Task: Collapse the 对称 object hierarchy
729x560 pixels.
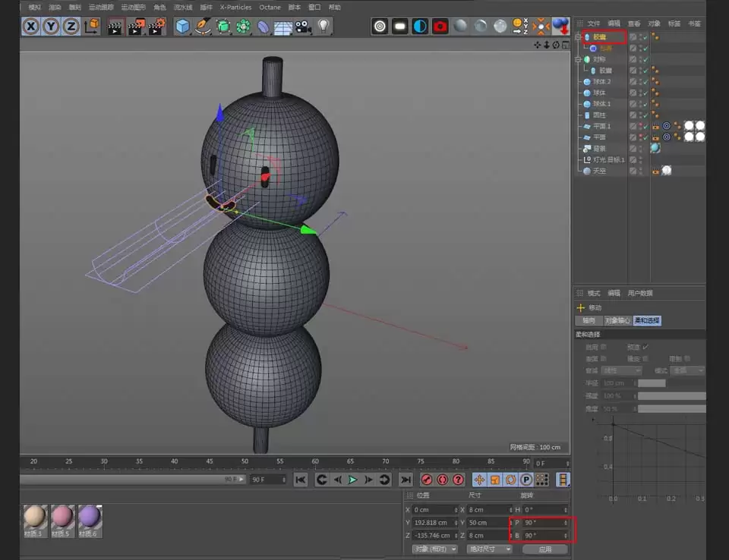Action: 576,59
